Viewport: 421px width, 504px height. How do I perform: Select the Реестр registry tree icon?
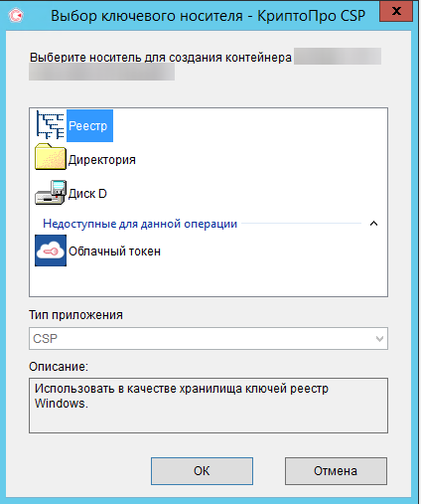tap(51, 125)
